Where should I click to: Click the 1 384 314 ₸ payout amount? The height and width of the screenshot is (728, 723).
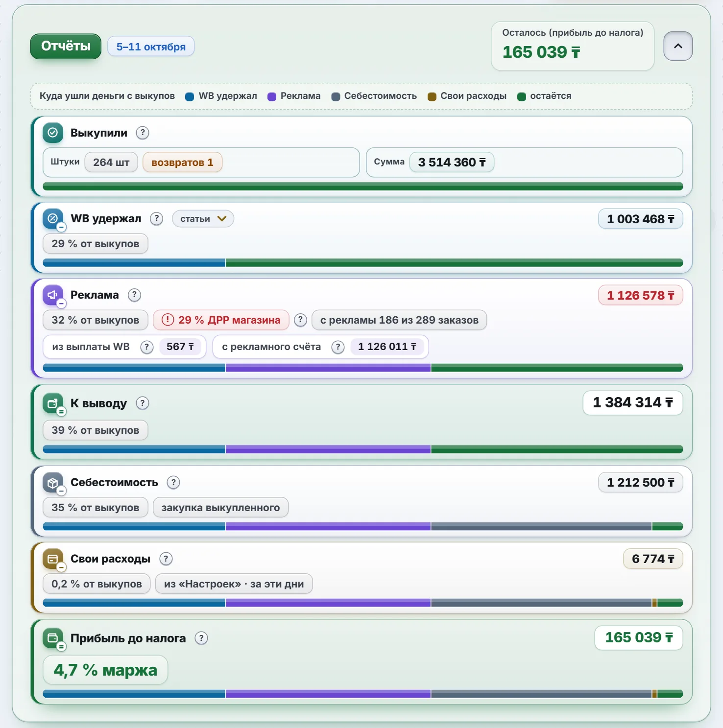pos(633,403)
